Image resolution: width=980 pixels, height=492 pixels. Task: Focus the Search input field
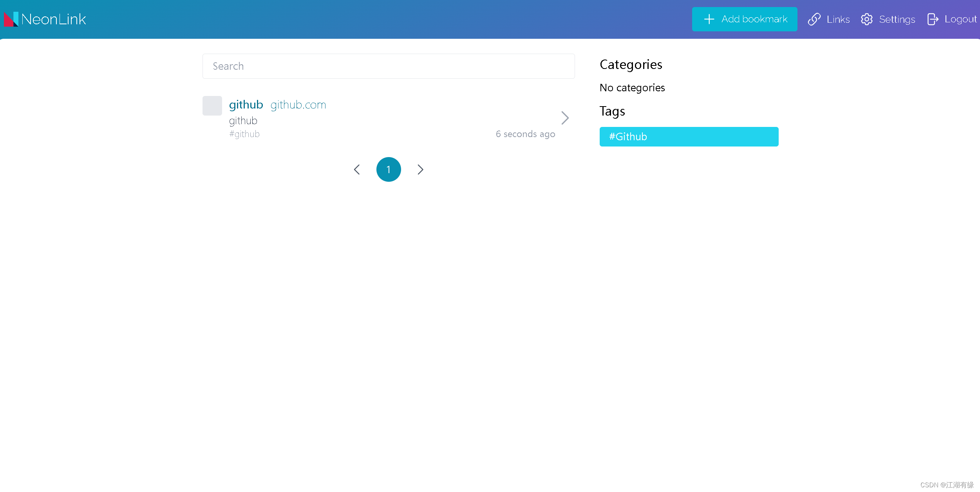pyautogui.click(x=388, y=66)
